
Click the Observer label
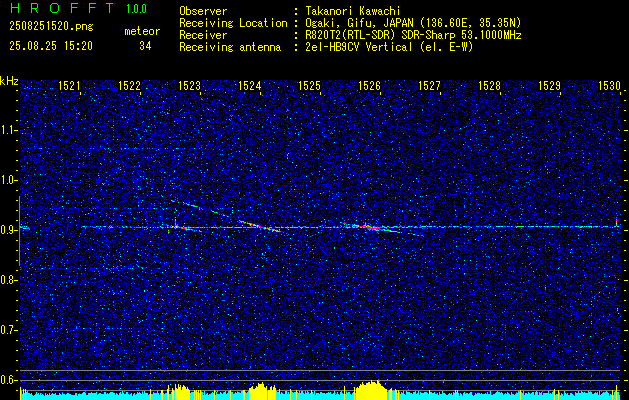(203, 11)
